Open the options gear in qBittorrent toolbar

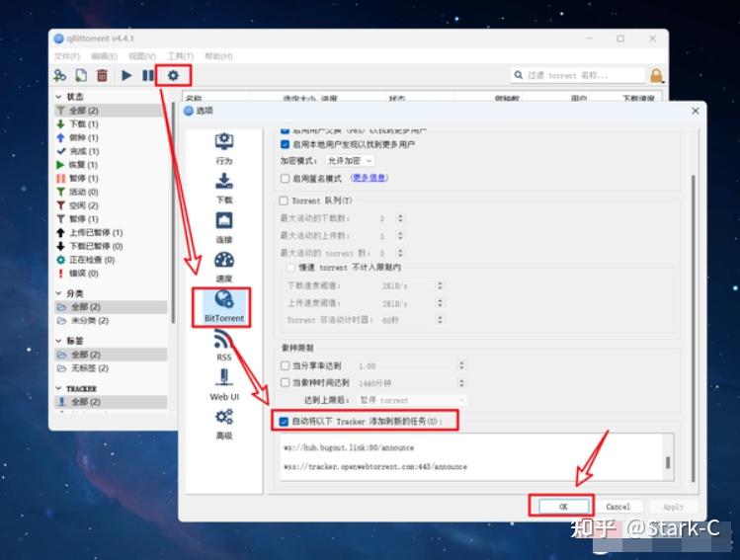173,75
